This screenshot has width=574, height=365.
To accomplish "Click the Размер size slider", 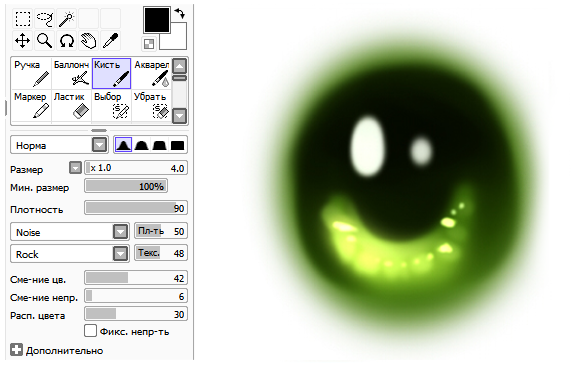I will click(136, 168).
